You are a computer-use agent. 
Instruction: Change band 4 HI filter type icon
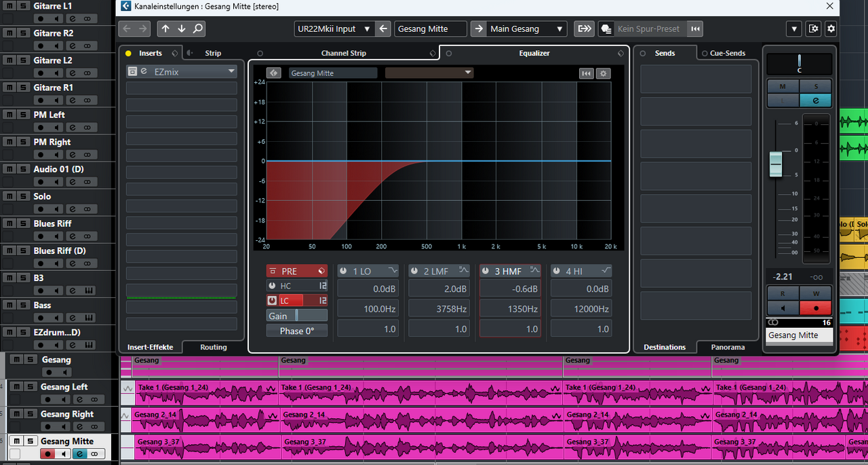pos(605,270)
